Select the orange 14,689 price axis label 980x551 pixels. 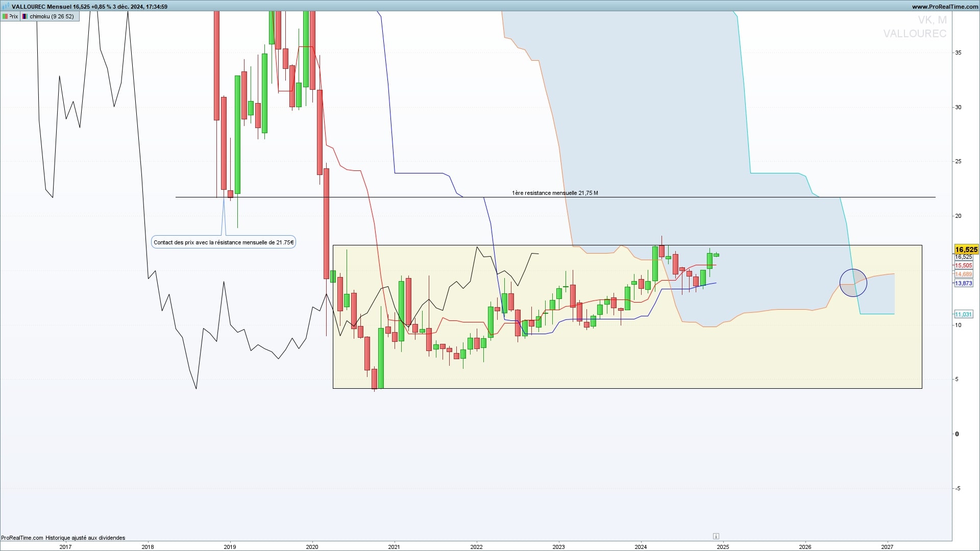pos(964,274)
